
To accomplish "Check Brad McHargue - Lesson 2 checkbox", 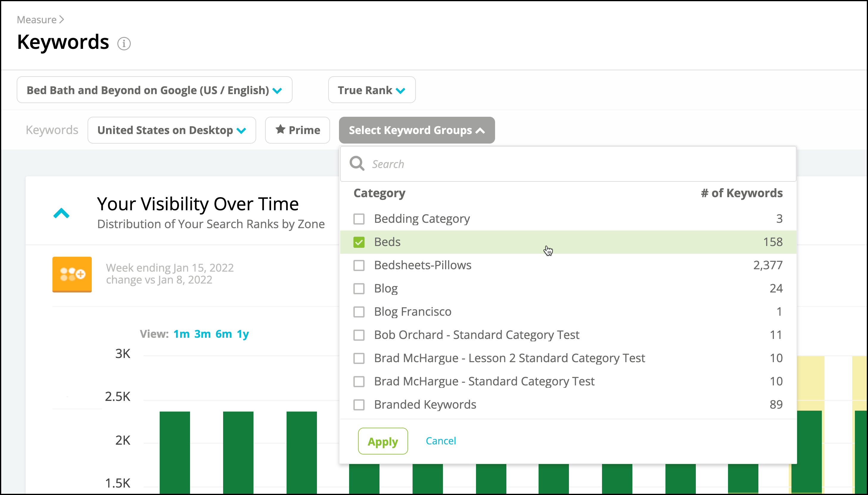I will click(x=359, y=358).
